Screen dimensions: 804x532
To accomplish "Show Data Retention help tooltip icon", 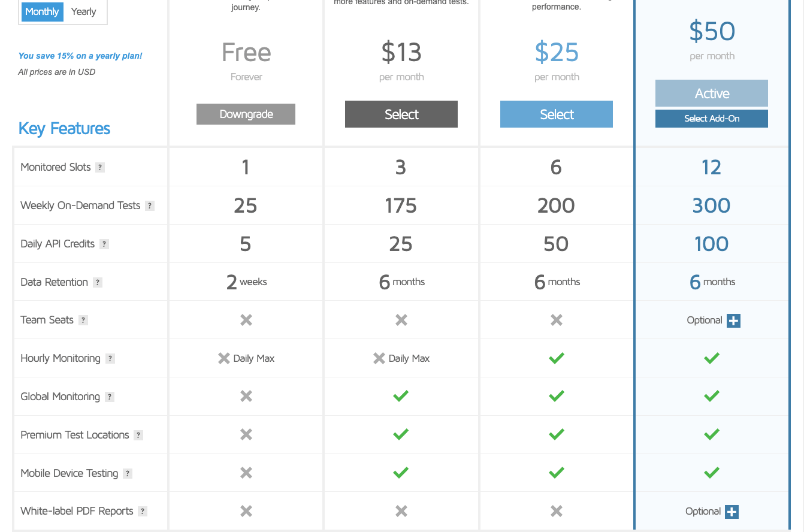I will pyautogui.click(x=98, y=282).
